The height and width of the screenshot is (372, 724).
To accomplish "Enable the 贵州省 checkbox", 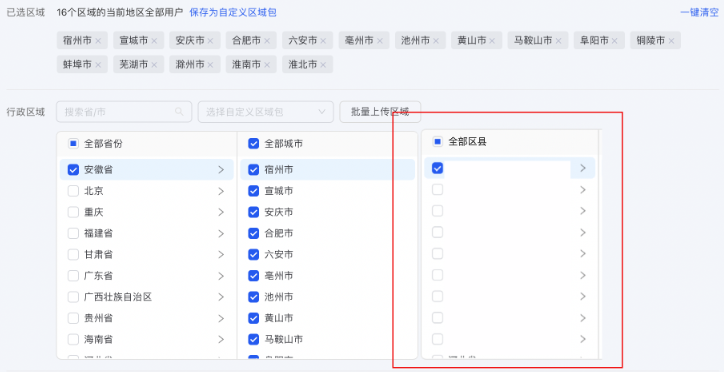I will (x=73, y=318).
